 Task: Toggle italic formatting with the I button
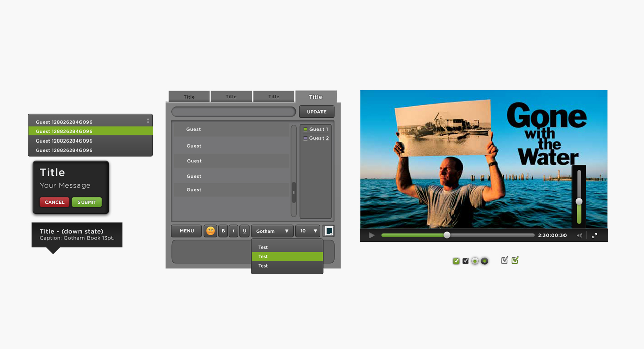(234, 231)
